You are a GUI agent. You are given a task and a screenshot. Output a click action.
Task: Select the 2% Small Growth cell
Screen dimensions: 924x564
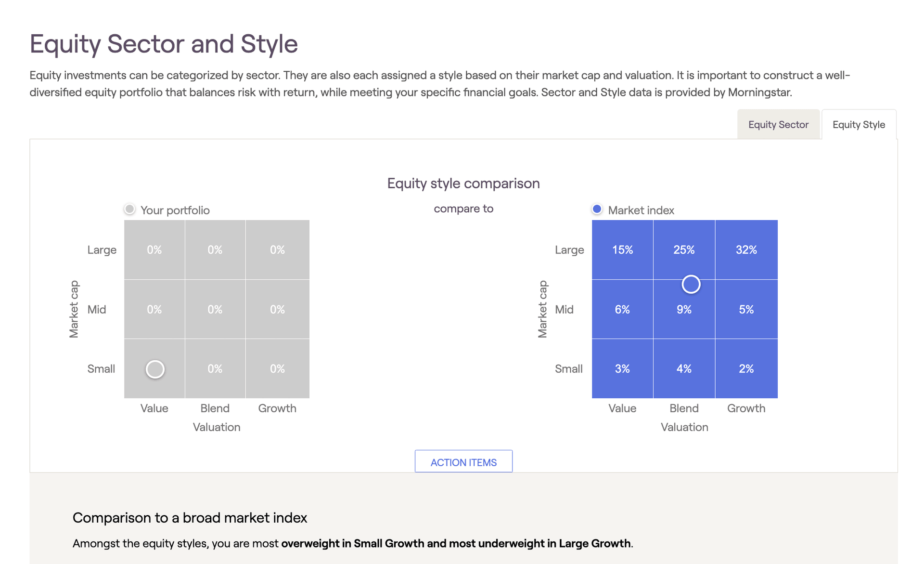point(746,368)
